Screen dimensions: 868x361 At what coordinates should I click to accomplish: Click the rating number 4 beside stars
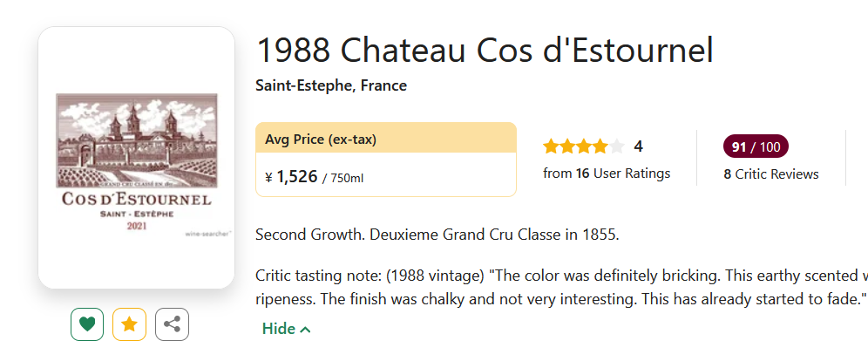638,146
